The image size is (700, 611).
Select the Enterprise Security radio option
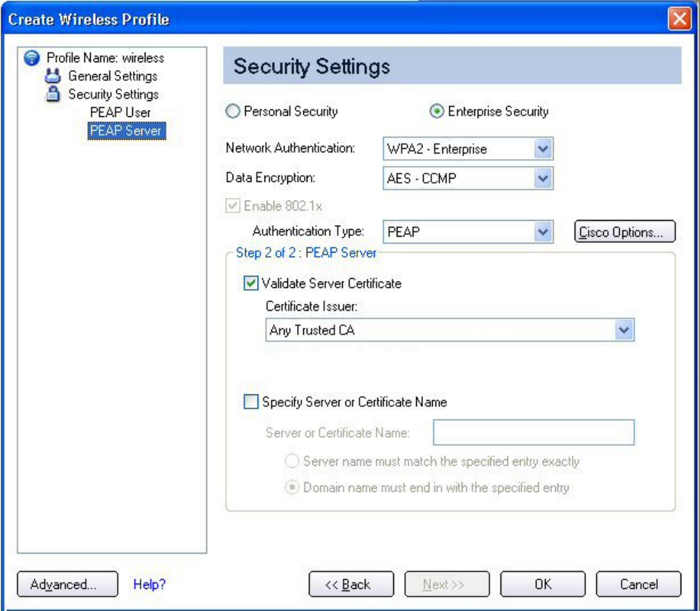pyautogui.click(x=437, y=111)
